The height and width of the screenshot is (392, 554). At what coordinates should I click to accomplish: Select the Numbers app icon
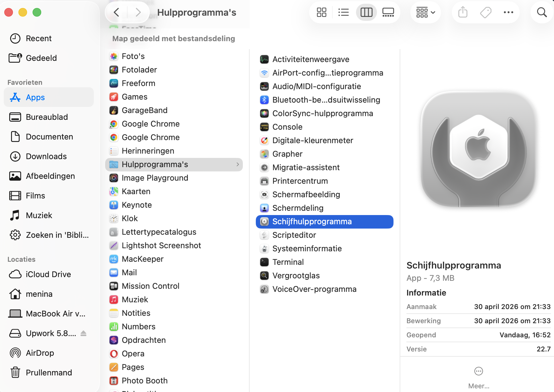click(114, 327)
